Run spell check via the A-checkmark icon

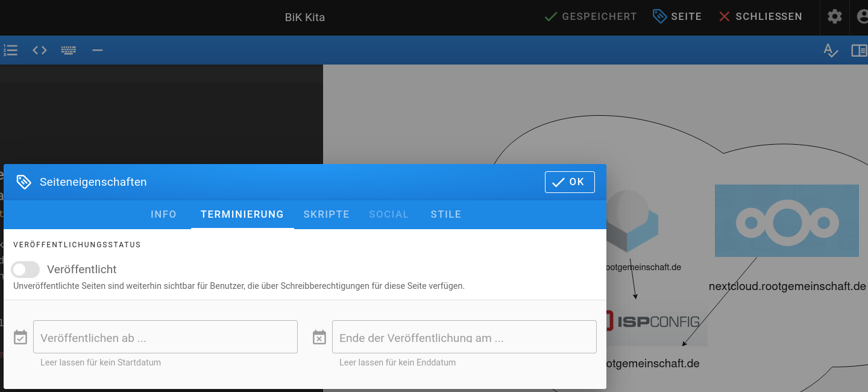(x=831, y=51)
